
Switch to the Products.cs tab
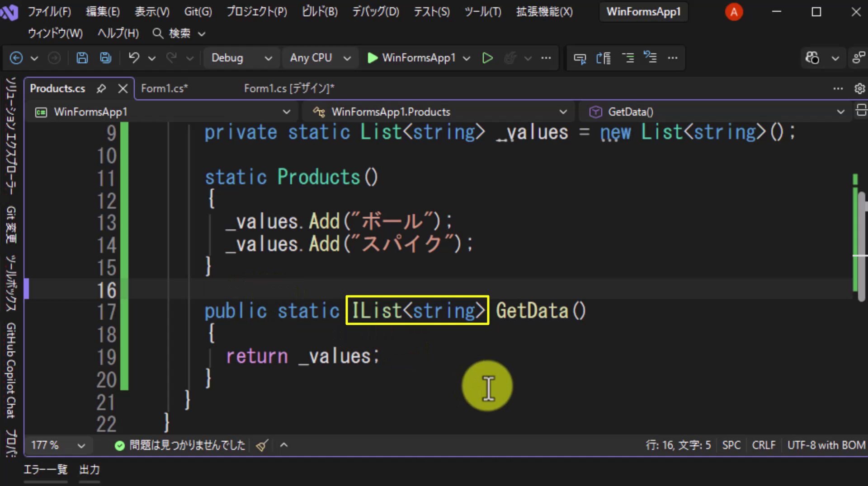(x=57, y=88)
